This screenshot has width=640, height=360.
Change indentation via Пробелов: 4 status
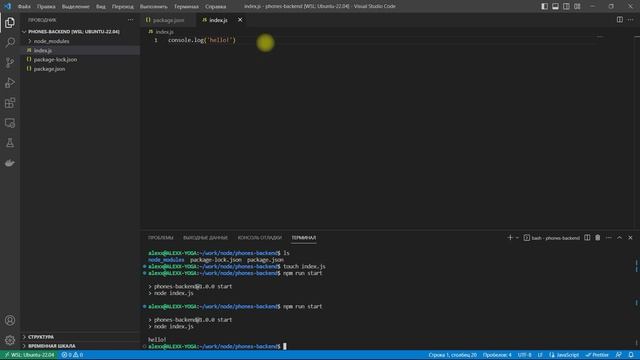click(x=497, y=355)
